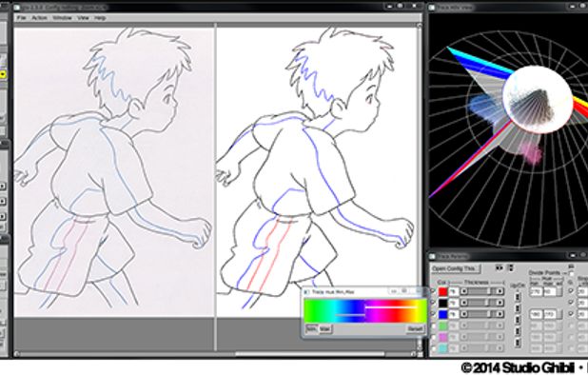Select the Min button in hue dialog
This screenshot has height=375, width=588.
[x=312, y=329]
